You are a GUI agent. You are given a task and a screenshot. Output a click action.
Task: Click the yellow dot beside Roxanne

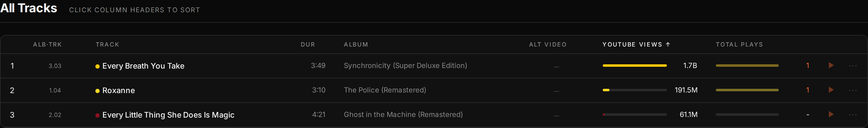tap(97, 91)
